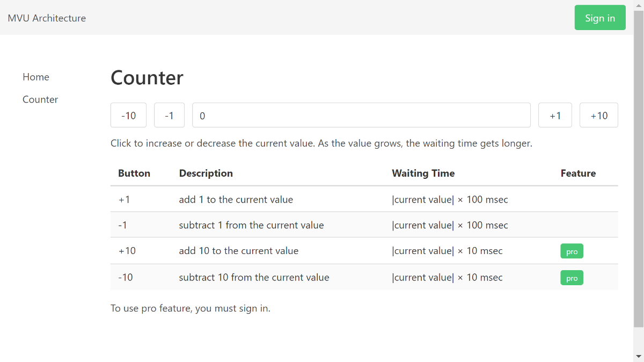The image size is (644, 362).
Task: Select Counter in the sidebar menu
Action: tap(40, 99)
